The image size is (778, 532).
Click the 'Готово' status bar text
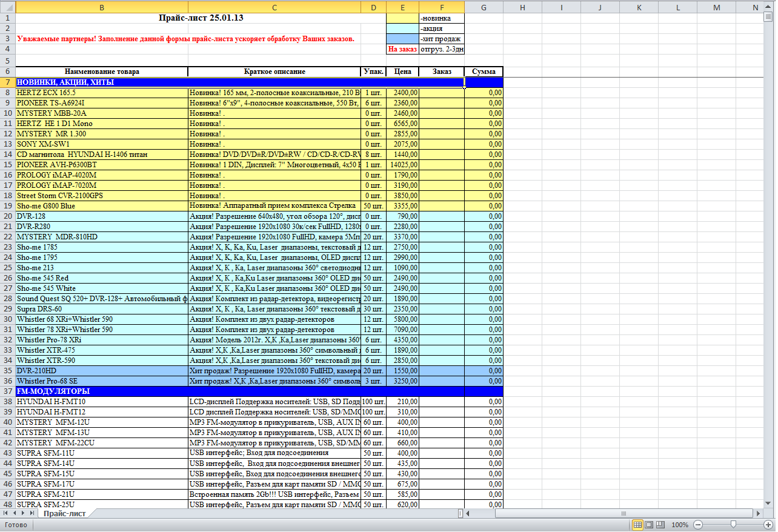pos(16,525)
